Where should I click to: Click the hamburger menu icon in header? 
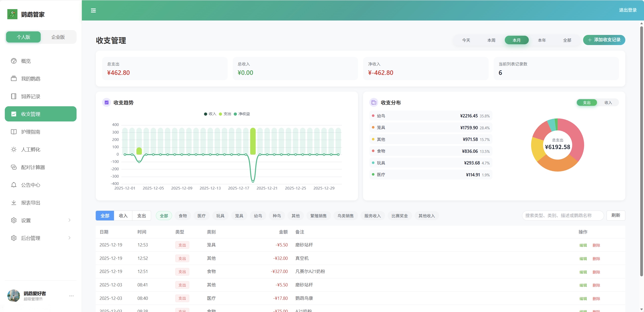click(93, 10)
